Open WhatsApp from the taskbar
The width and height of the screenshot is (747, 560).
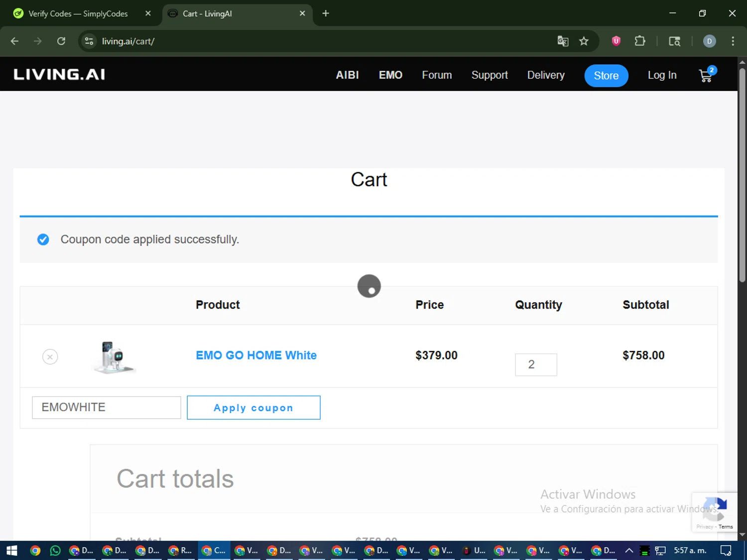point(55,551)
